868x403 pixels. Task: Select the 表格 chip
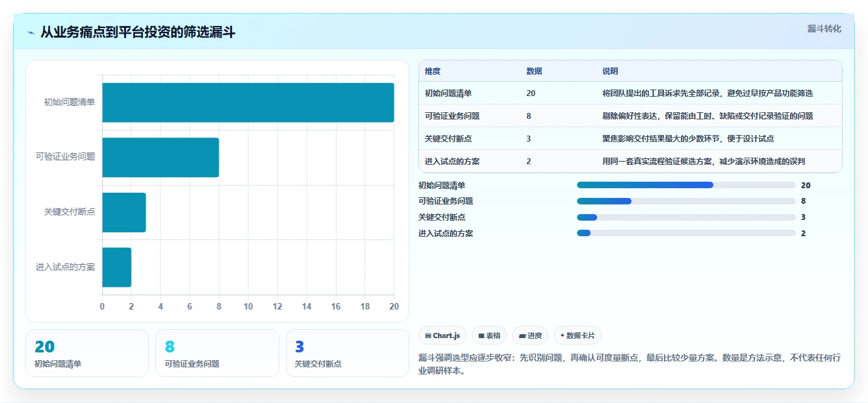tap(489, 336)
